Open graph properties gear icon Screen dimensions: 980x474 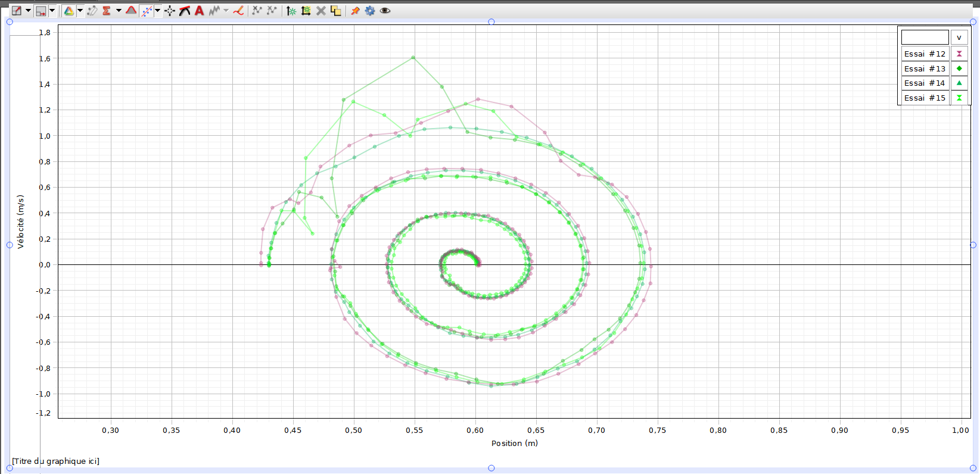370,11
